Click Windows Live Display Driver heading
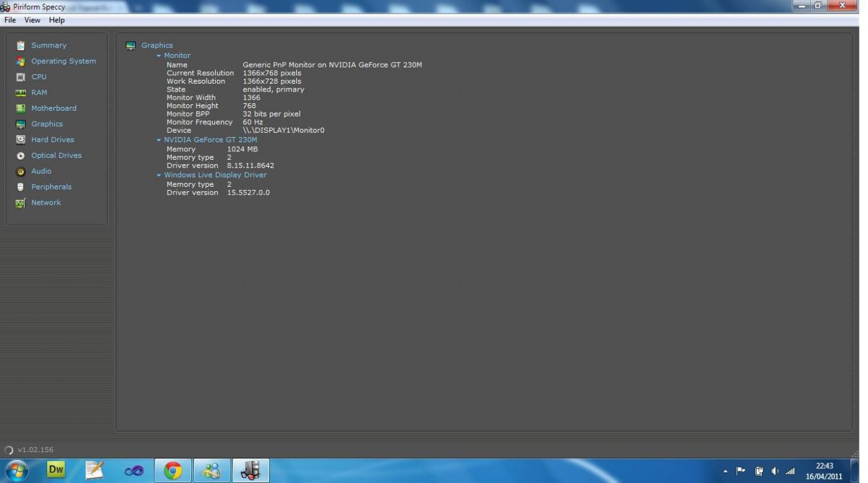This screenshot has height=483, width=868. pyautogui.click(x=215, y=175)
